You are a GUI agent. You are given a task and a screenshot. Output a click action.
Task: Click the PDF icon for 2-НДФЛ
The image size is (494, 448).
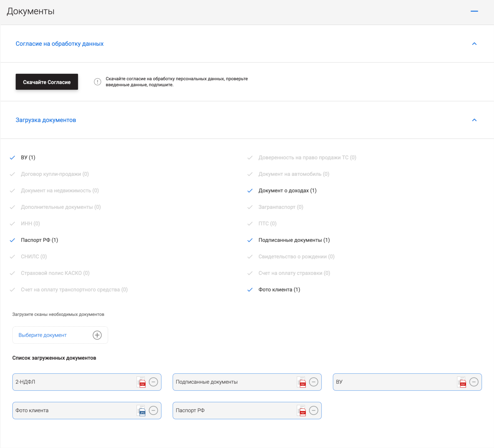[x=141, y=382]
